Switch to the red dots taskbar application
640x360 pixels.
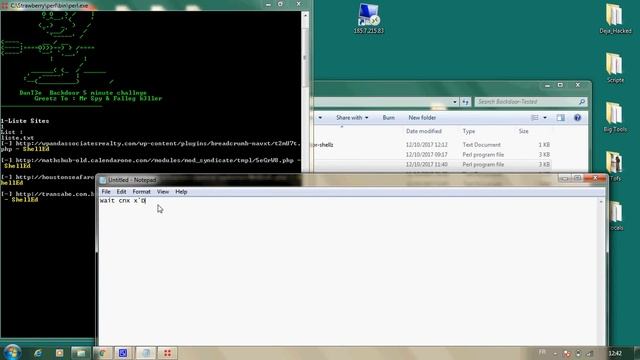167,353
